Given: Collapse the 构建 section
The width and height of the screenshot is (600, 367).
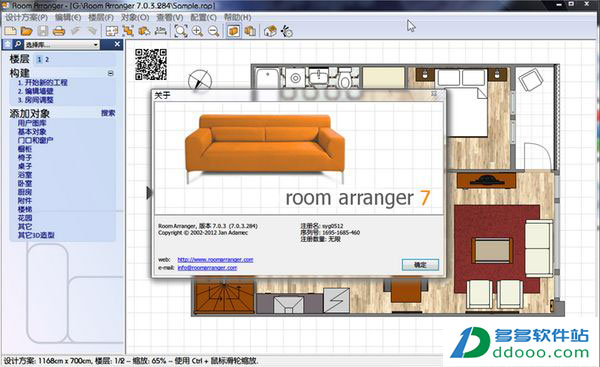Looking at the screenshot, I should coord(111,73).
